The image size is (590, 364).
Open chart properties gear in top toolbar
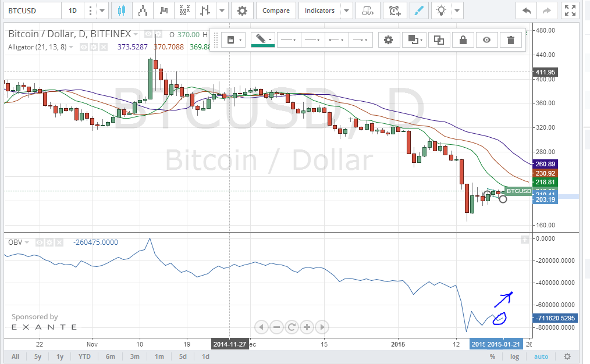[x=242, y=10]
